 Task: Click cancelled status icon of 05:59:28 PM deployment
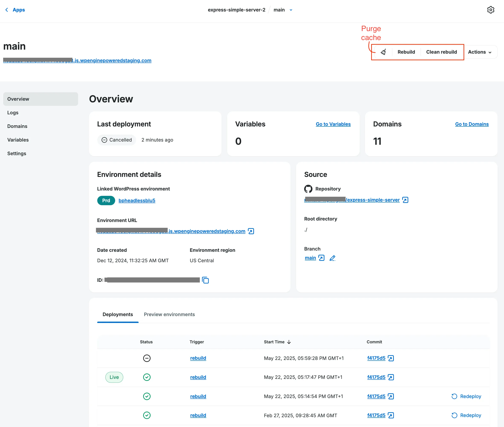pos(147,358)
